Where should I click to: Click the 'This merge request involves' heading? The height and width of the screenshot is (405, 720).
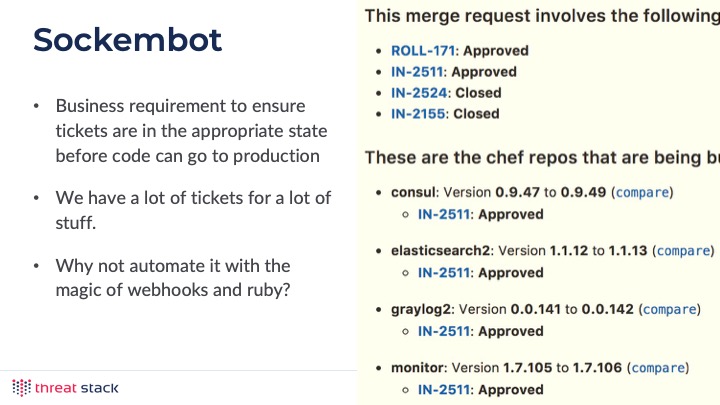pyautogui.click(x=542, y=16)
